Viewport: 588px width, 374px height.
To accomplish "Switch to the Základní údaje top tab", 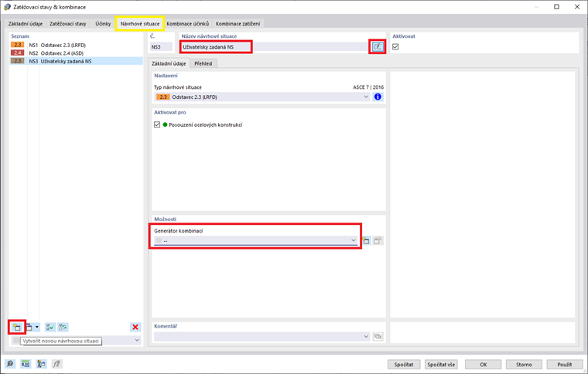I will click(26, 24).
